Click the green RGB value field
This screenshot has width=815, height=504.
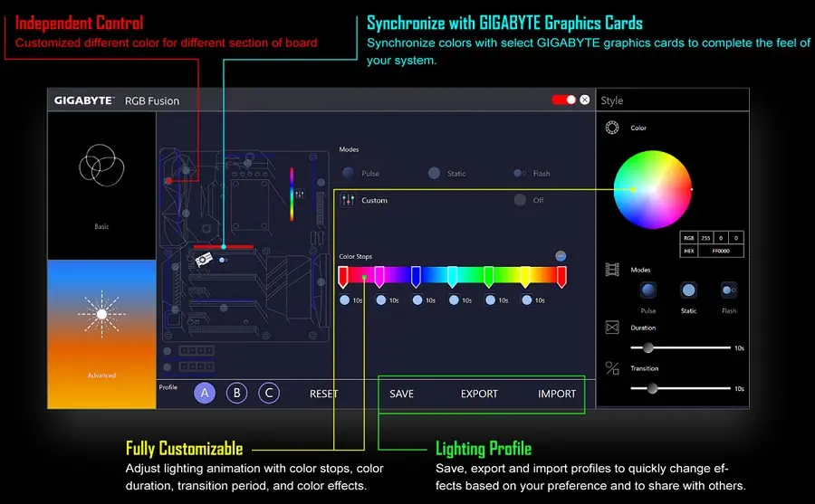pos(721,238)
